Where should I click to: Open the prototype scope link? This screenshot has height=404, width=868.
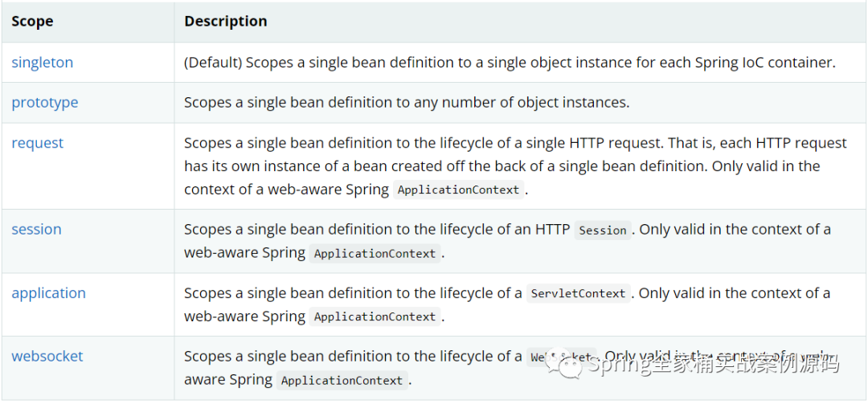pyautogui.click(x=45, y=103)
